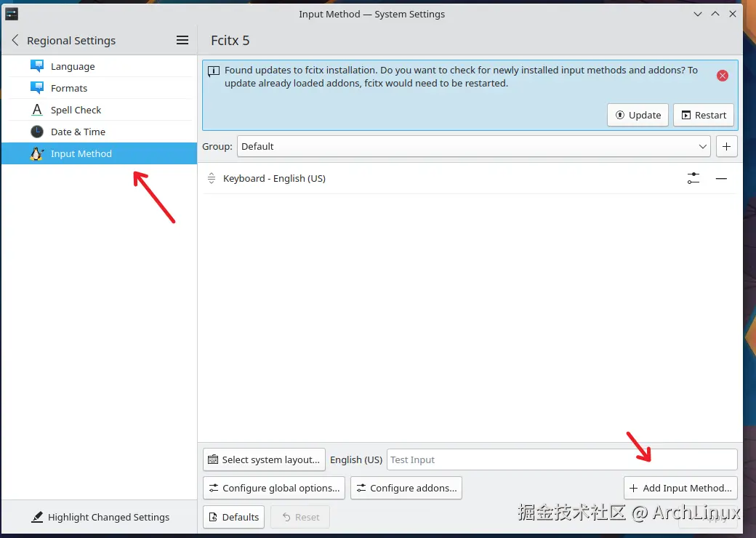The height and width of the screenshot is (538, 756).
Task: Click Add Input Method button
Action: [x=681, y=488]
